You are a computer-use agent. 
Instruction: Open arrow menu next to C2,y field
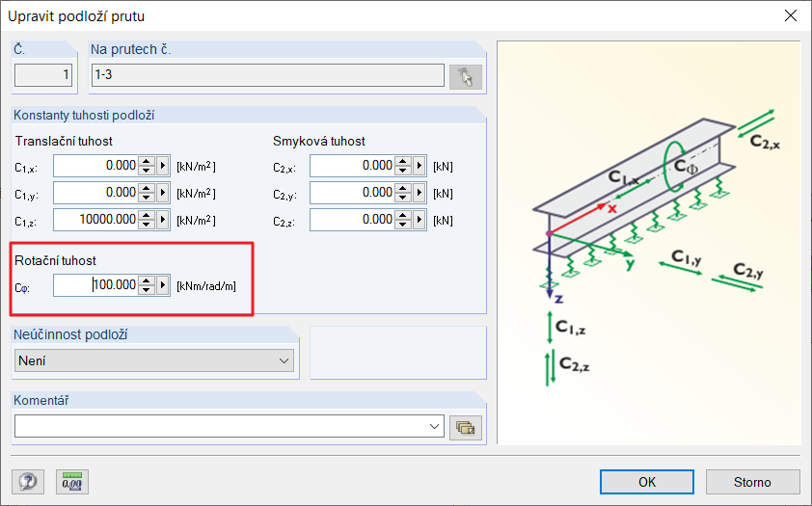pyautogui.click(x=420, y=193)
